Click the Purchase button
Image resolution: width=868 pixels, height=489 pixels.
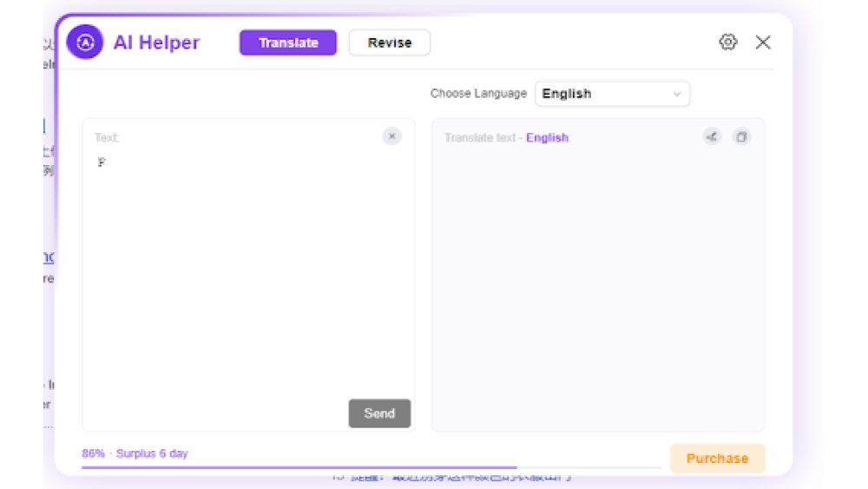[718, 459]
